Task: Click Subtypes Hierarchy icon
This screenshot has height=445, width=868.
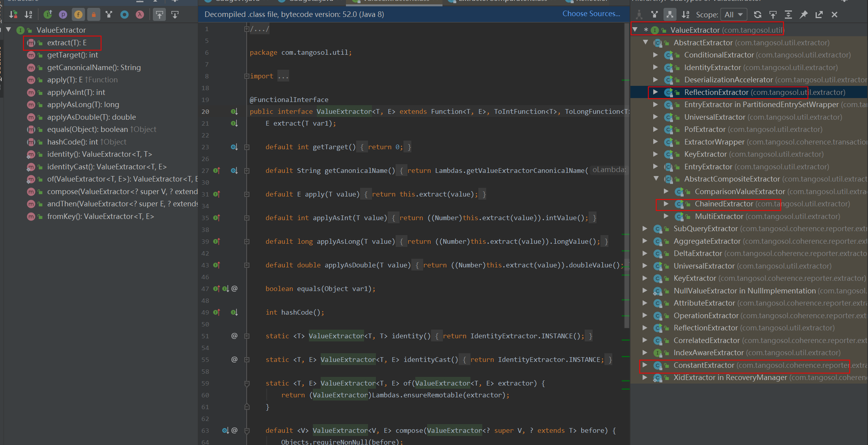Action: click(x=670, y=15)
